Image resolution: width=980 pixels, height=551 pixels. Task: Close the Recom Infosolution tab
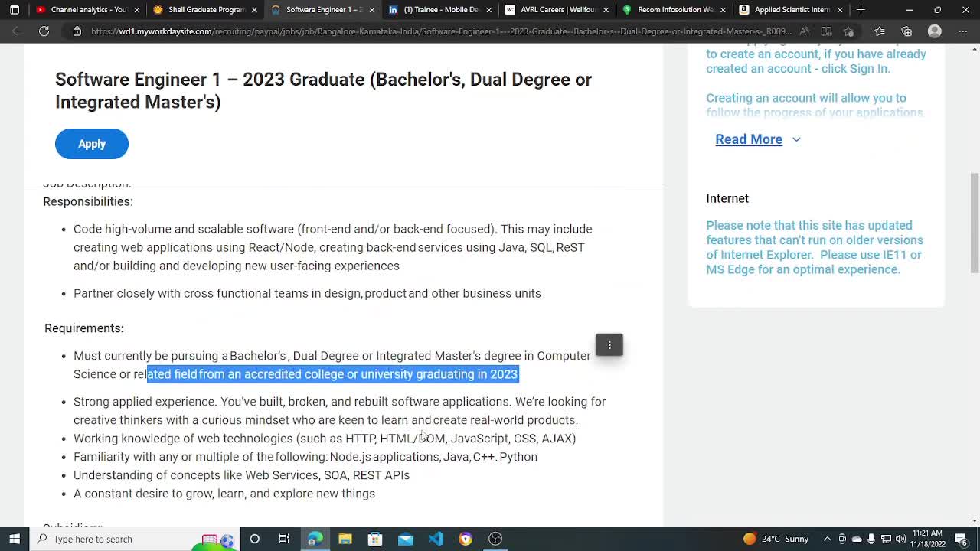724,10
